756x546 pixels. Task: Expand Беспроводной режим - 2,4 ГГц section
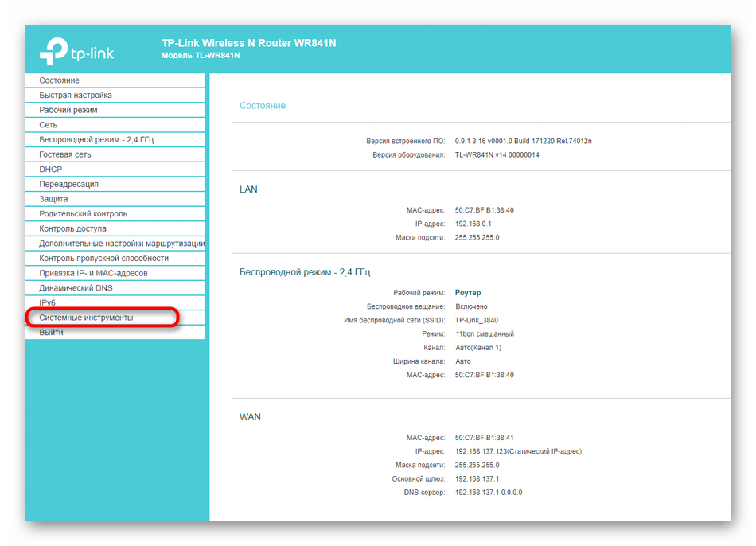click(96, 139)
